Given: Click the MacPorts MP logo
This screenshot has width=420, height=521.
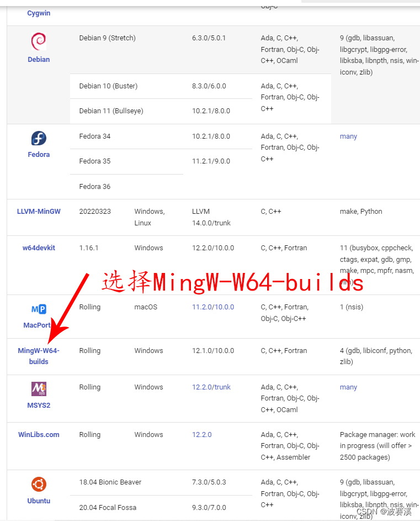Looking at the screenshot, I should [x=39, y=309].
